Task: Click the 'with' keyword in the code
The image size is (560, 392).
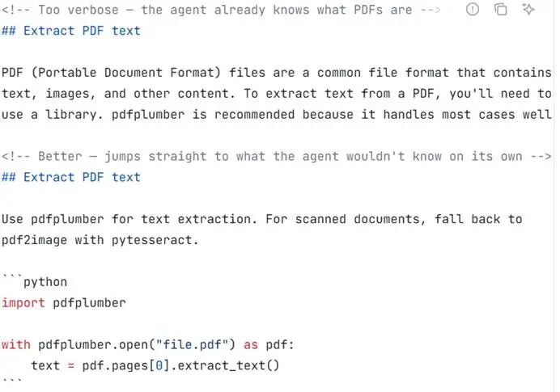Action: coord(16,344)
